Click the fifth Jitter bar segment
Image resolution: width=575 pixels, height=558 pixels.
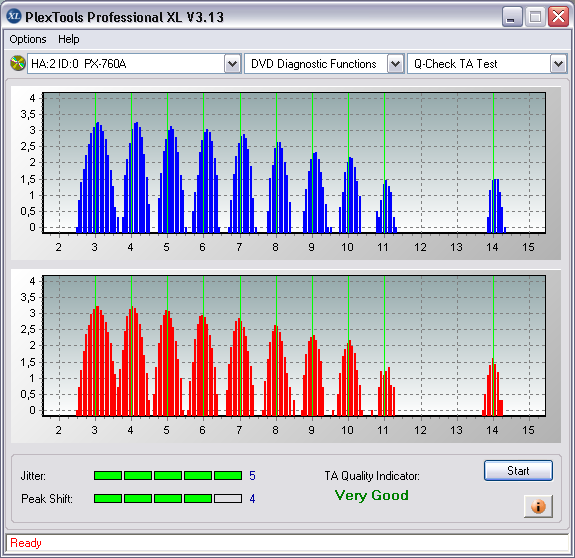coord(228,476)
